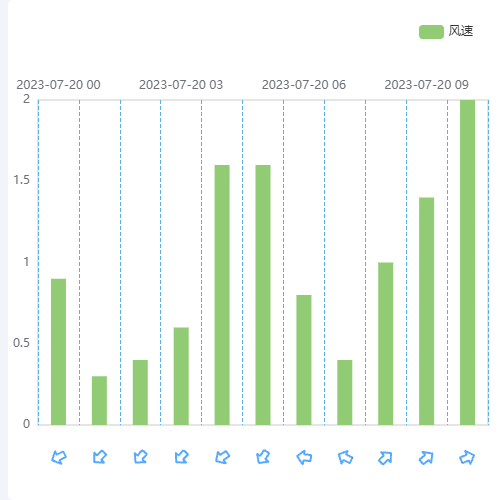Viewport: 500px width, 500px height.
Task: Click the fifth bar valued 1.6
Action: click(222, 295)
